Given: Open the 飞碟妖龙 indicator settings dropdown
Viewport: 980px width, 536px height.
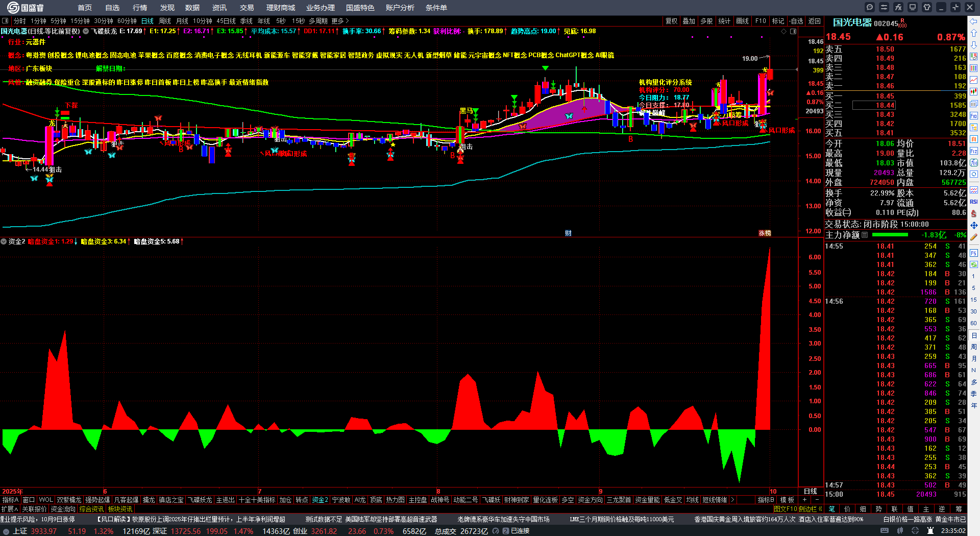Looking at the screenshot, I should coord(86,31).
